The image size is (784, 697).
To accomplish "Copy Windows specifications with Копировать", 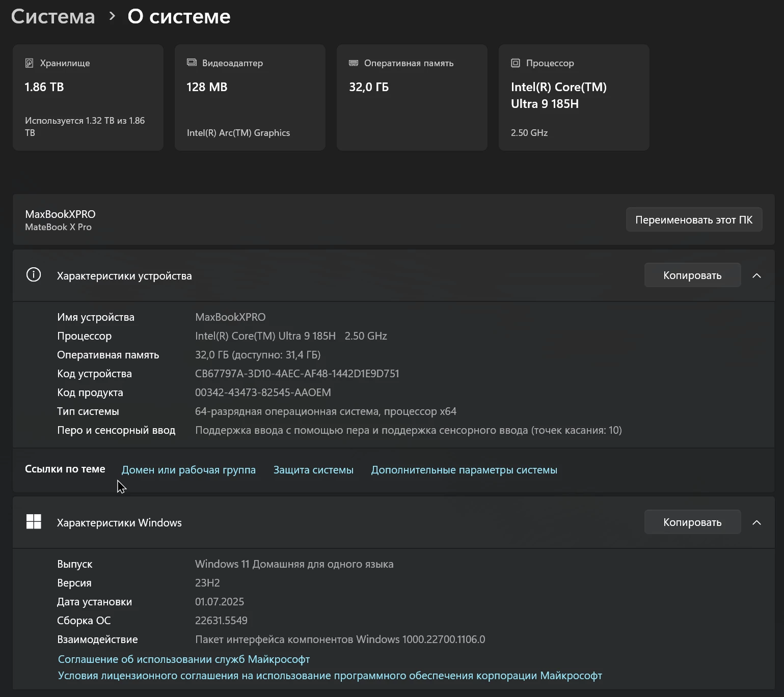I will [x=692, y=522].
